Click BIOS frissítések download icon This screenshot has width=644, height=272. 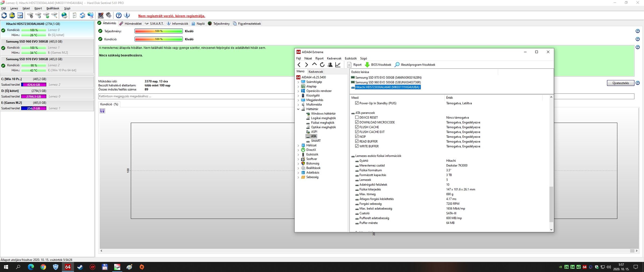click(x=367, y=65)
